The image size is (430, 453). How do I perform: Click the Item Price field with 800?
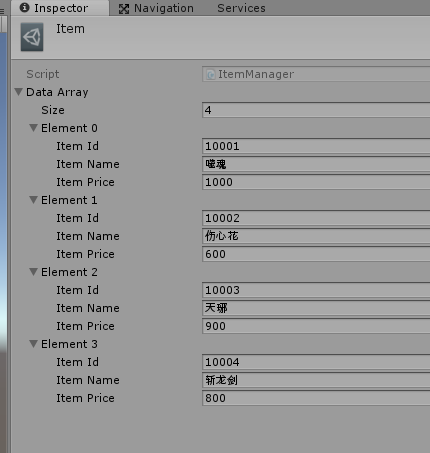(316, 398)
